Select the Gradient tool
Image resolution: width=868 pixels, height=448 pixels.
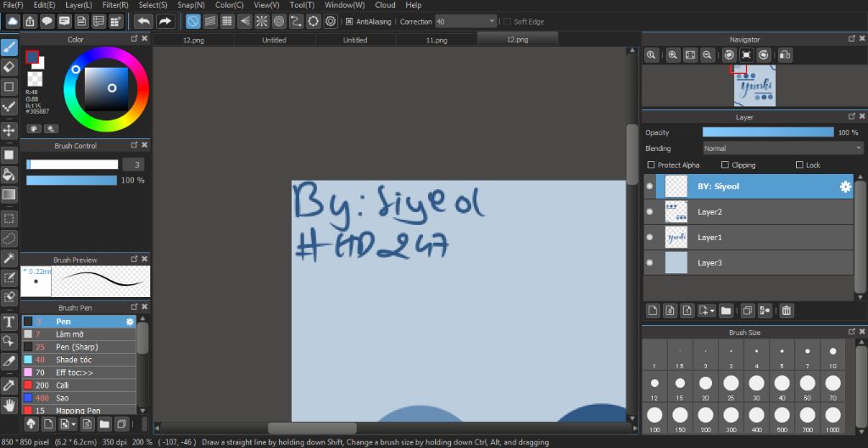click(9, 194)
